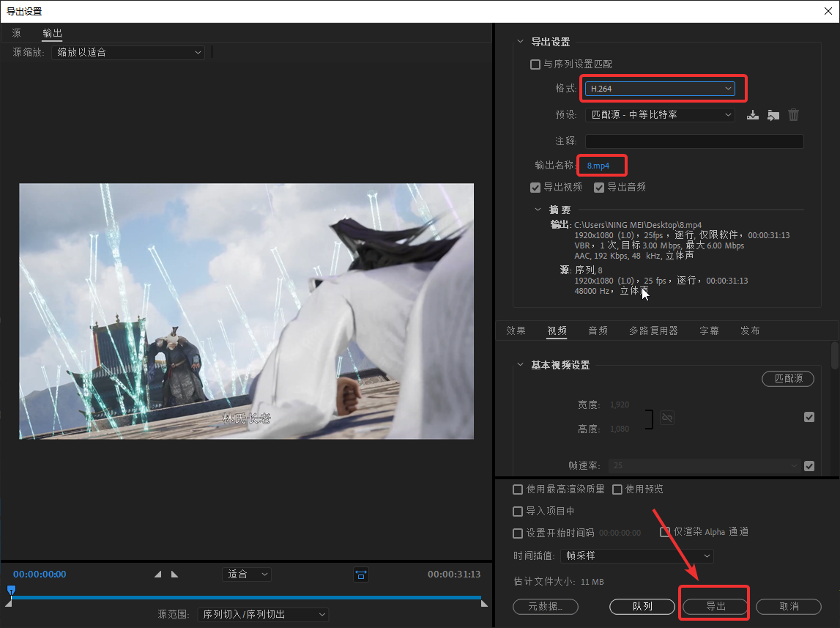This screenshot has width=840, height=628.
Task: Click the settings panel vertical scrollbar
Action: click(835, 356)
